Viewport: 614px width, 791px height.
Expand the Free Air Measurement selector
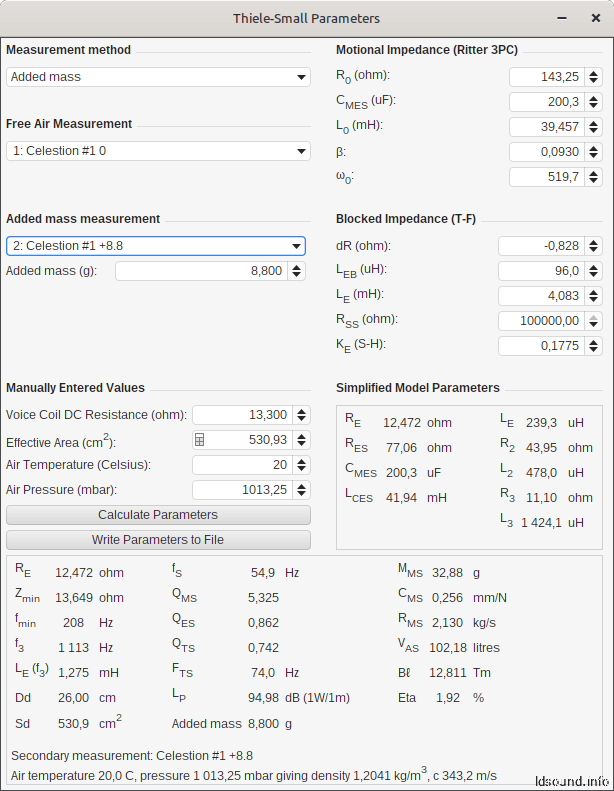(x=158, y=151)
